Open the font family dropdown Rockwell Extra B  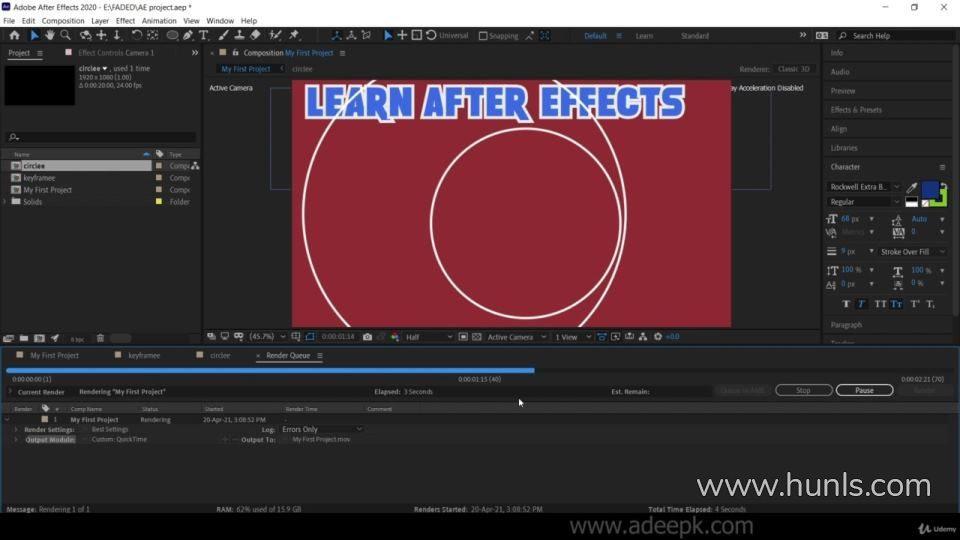863,187
